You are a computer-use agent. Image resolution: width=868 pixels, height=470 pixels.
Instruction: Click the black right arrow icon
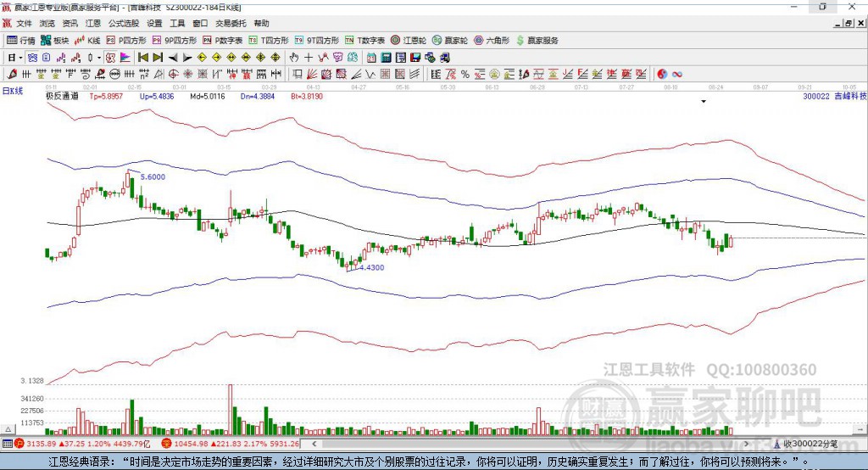tap(187, 58)
